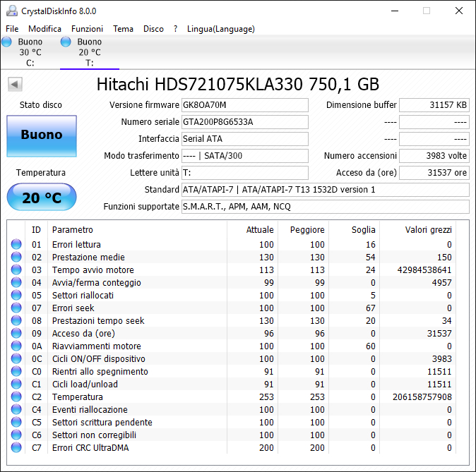Click status orb for Tempo avvio motore row
The width and height of the screenshot is (476, 472).
point(16,270)
